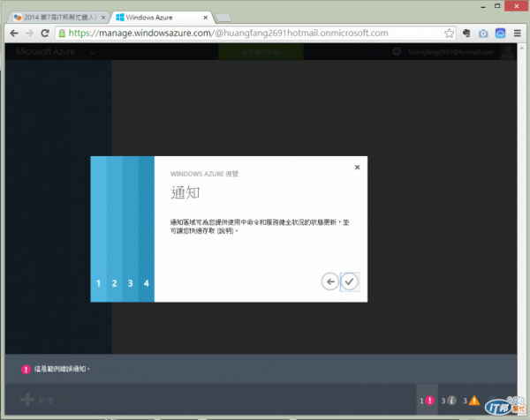Expand the Microsoft Azure dropdown chevron

click(94, 52)
